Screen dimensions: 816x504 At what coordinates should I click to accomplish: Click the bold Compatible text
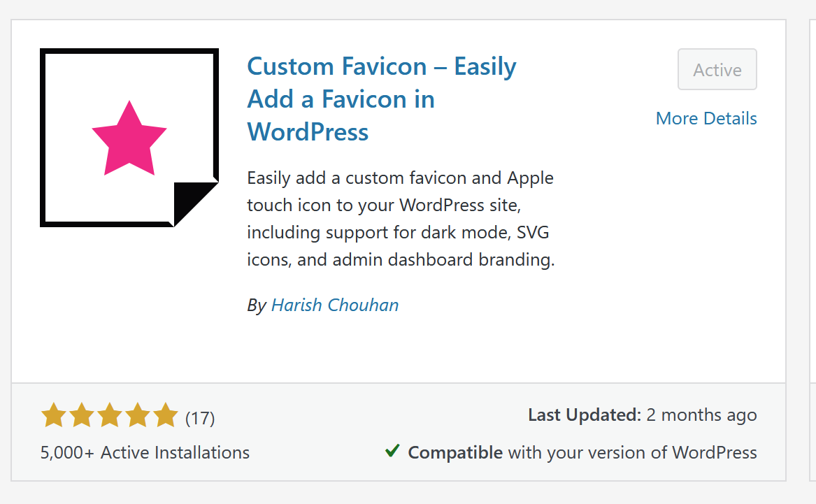(455, 452)
